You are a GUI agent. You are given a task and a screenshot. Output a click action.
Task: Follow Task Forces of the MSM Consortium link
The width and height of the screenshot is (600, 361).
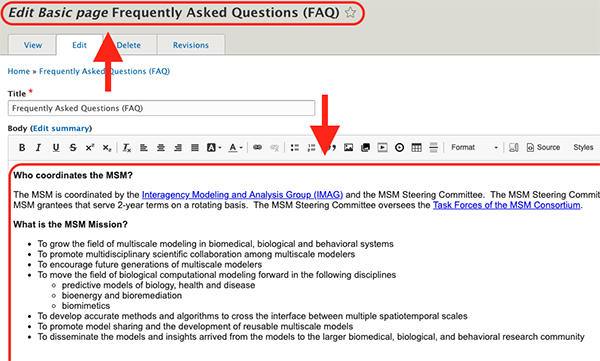506,205
